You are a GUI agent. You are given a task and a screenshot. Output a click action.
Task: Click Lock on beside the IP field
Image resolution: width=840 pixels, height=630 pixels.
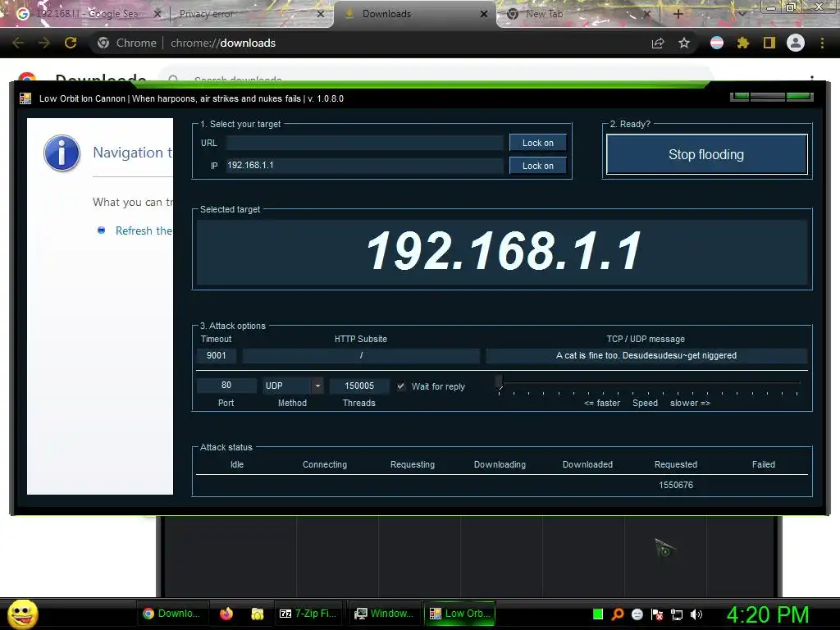(538, 166)
